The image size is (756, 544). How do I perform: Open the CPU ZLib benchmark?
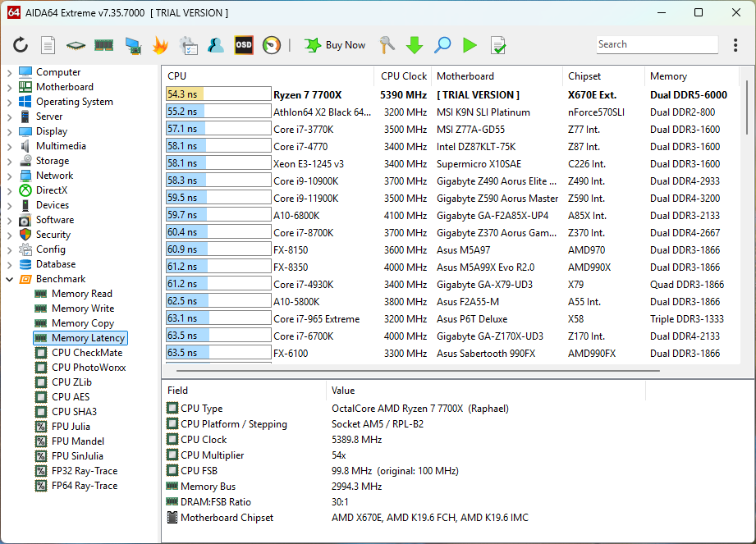coord(72,382)
